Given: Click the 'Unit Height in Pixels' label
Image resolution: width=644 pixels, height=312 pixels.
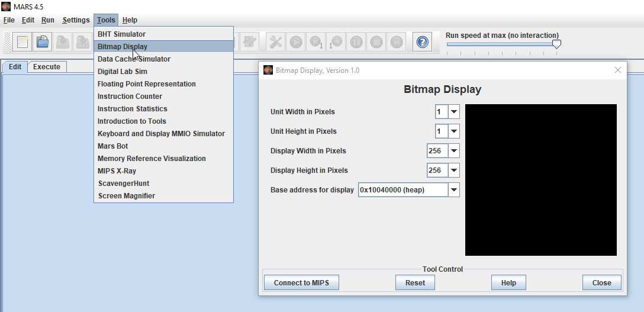Looking at the screenshot, I should pyautogui.click(x=304, y=131).
